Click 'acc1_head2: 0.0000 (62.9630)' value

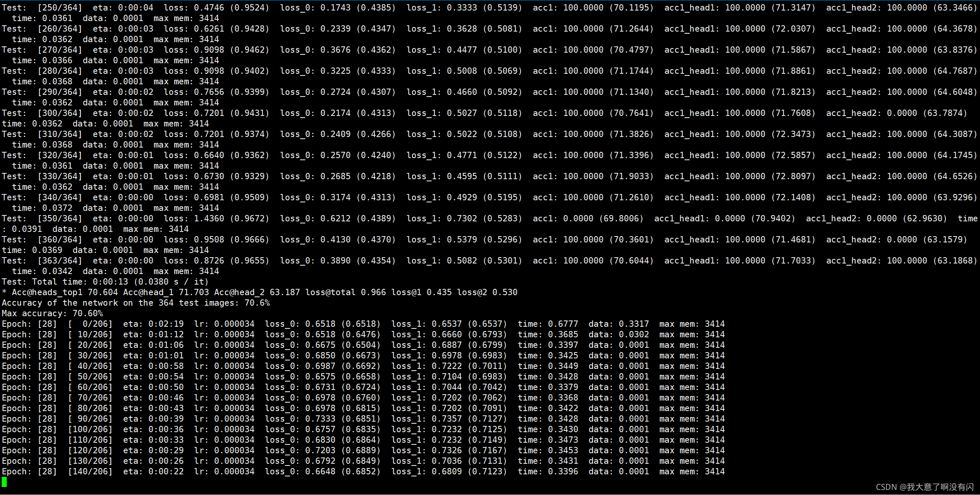click(x=877, y=218)
